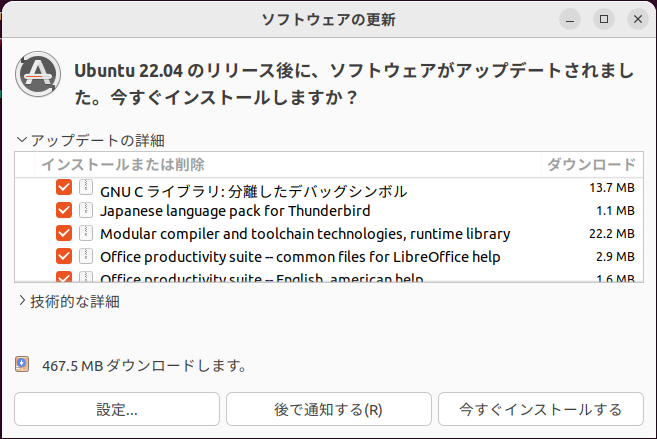This screenshot has width=657, height=439.
Task: Click the download icon beside 467.5 MB
Action: click(22, 364)
